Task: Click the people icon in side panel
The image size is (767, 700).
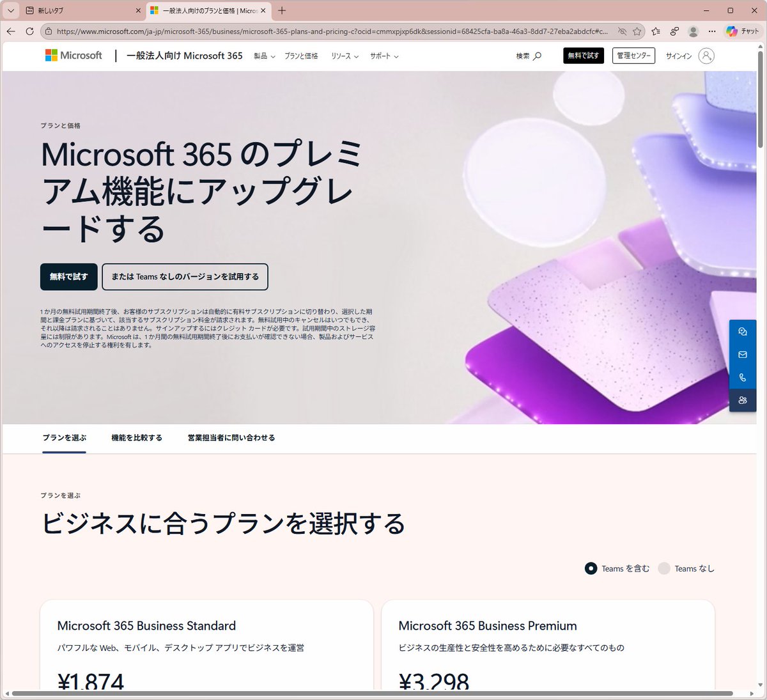Action: click(x=743, y=401)
